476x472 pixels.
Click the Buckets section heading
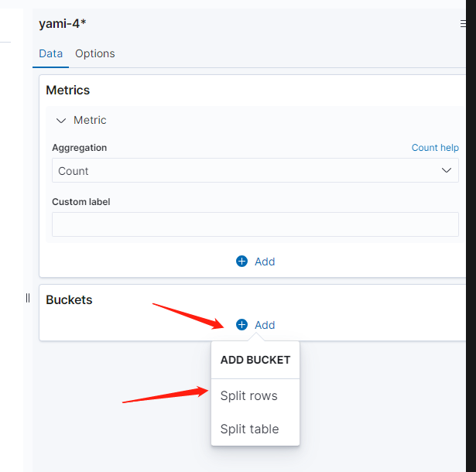[x=69, y=300]
